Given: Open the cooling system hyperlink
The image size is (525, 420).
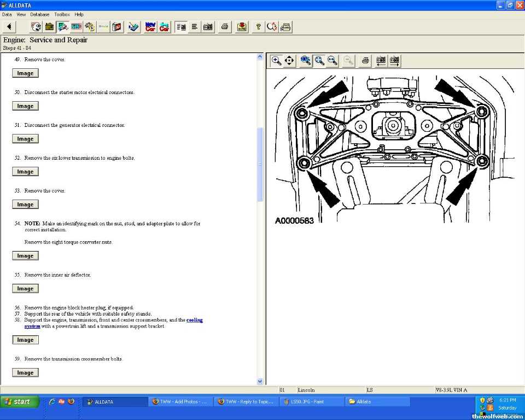Looking at the screenshot, I should tap(194, 320).
